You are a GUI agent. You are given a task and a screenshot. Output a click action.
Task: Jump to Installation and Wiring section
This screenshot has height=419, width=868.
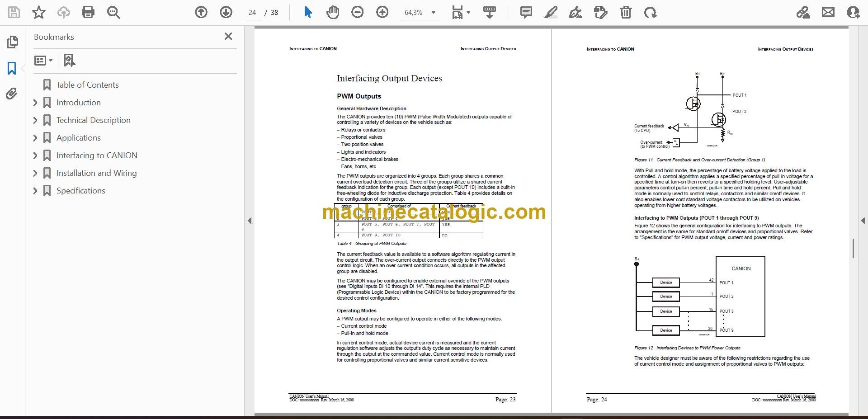[x=96, y=173]
